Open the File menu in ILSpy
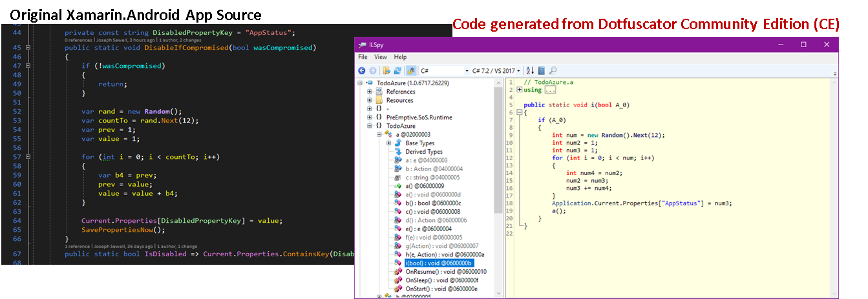The width and height of the screenshot is (868, 299). coord(363,57)
